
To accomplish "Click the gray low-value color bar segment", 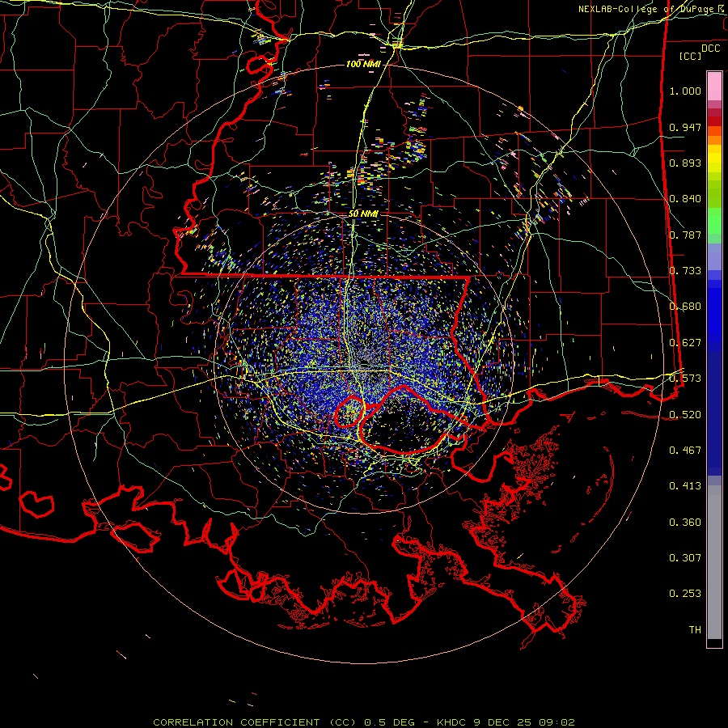I will pyautogui.click(x=714, y=562).
